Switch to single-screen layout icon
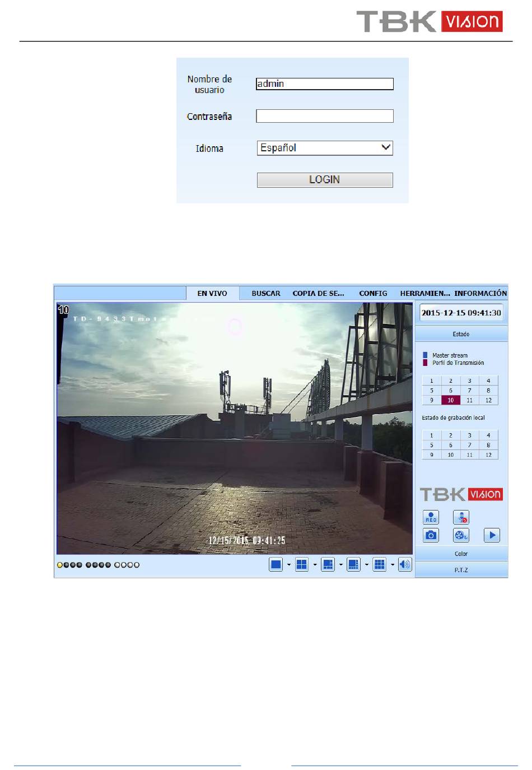 tap(276, 564)
